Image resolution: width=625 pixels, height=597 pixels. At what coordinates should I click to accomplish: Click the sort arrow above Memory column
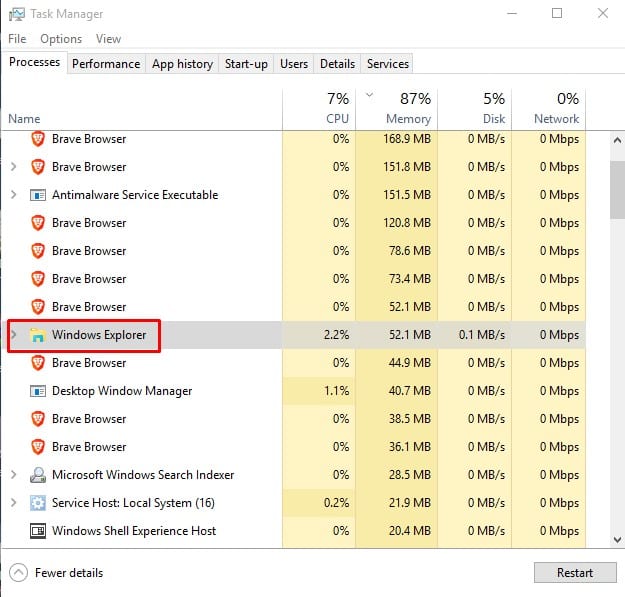click(x=369, y=95)
